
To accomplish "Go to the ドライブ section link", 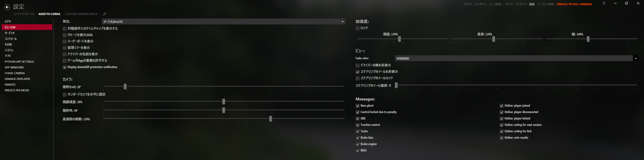I will [x=467, y=4].
